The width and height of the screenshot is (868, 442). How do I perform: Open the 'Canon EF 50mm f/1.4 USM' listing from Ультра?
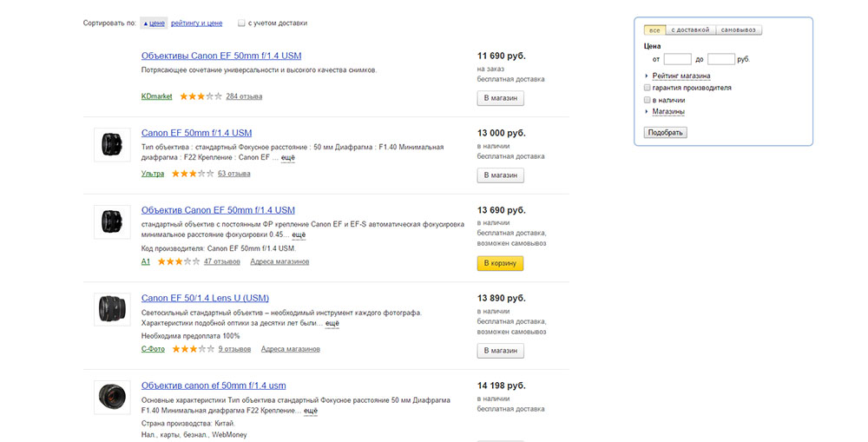coord(196,133)
